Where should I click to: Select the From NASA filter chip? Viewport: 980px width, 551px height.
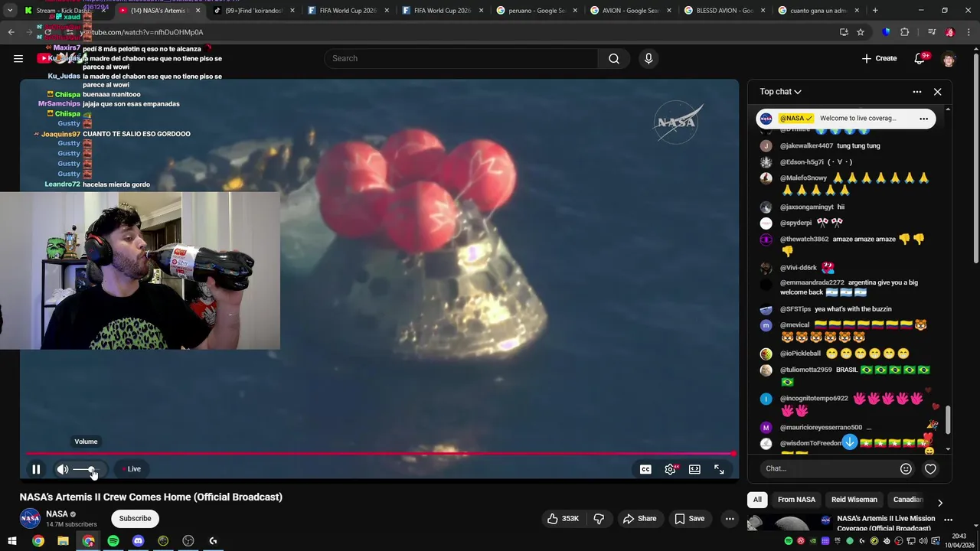point(796,500)
